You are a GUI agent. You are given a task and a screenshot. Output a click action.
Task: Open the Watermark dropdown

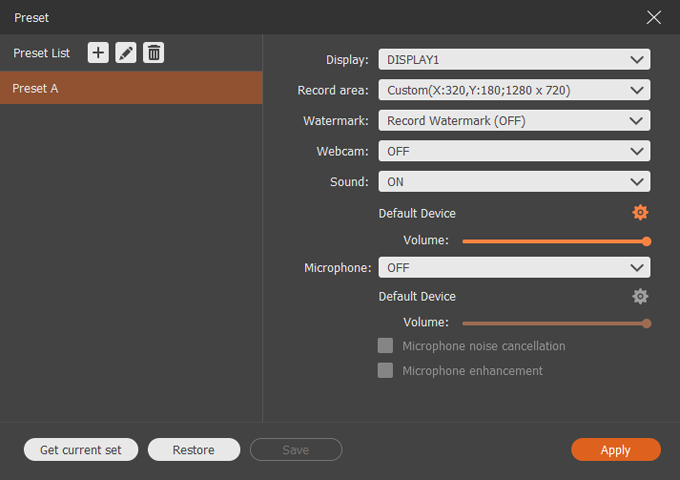[x=514, y=121]
